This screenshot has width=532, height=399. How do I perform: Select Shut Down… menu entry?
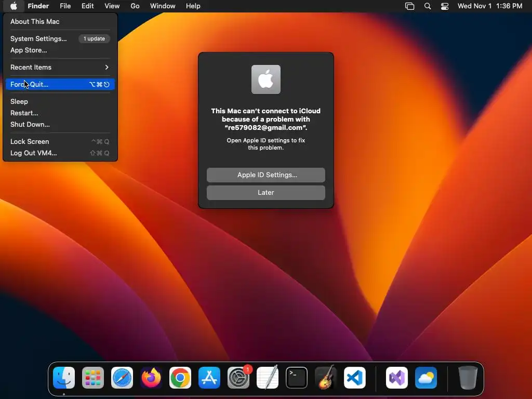click(x=60, y=125)
